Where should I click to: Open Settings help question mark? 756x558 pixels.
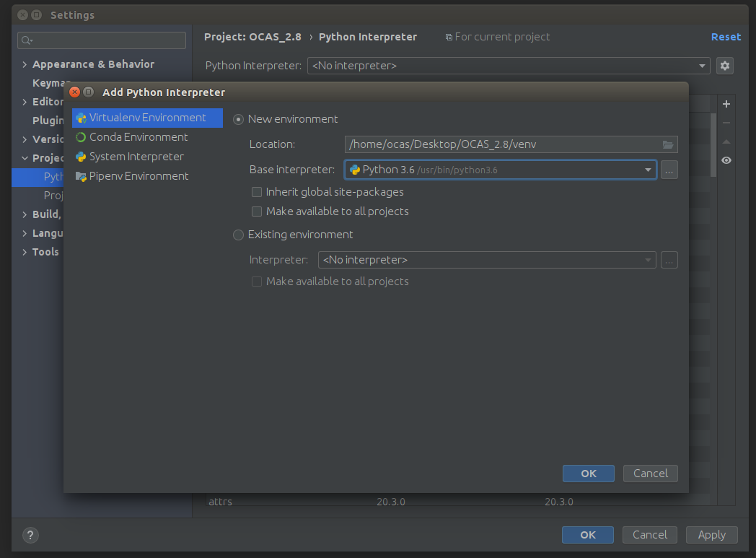(x=30, y=535)
